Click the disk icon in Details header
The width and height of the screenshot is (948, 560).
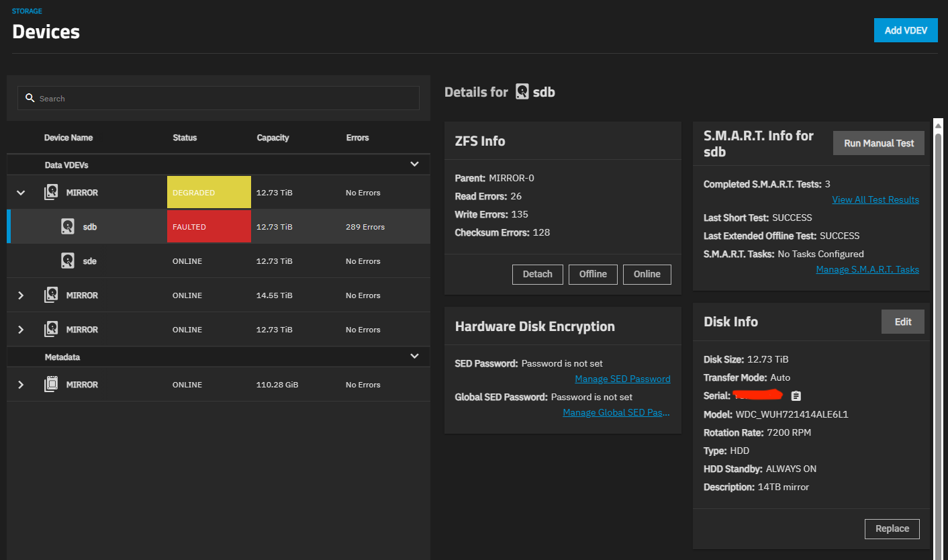(x=522, y=92)
